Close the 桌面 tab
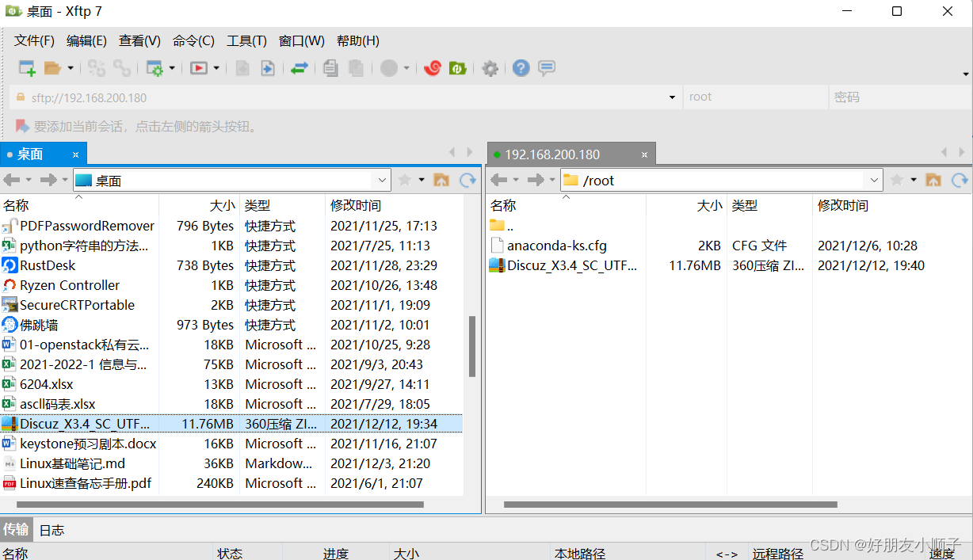This screenshot has height=560, width=973. pyautogui.click(x=76, y=154)
